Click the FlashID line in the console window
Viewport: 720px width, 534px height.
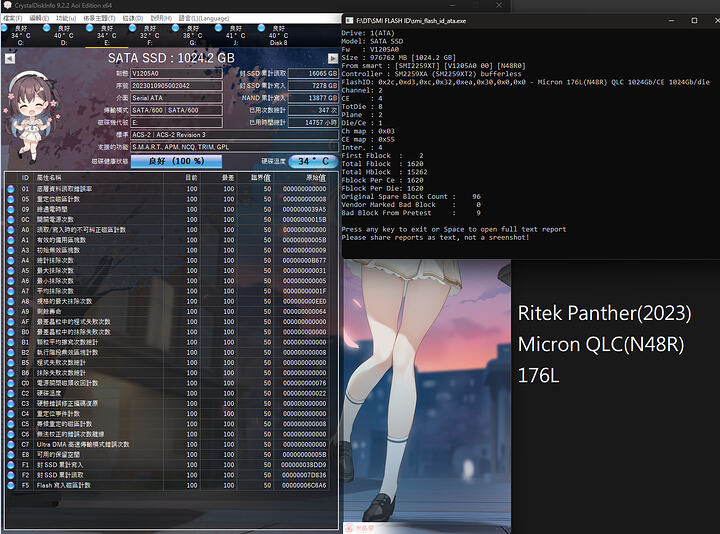525,82
